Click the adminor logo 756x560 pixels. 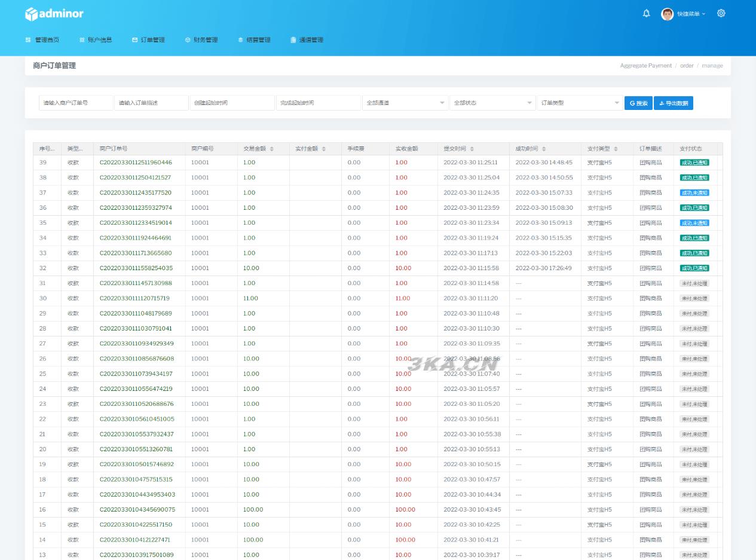click(54, 14)
